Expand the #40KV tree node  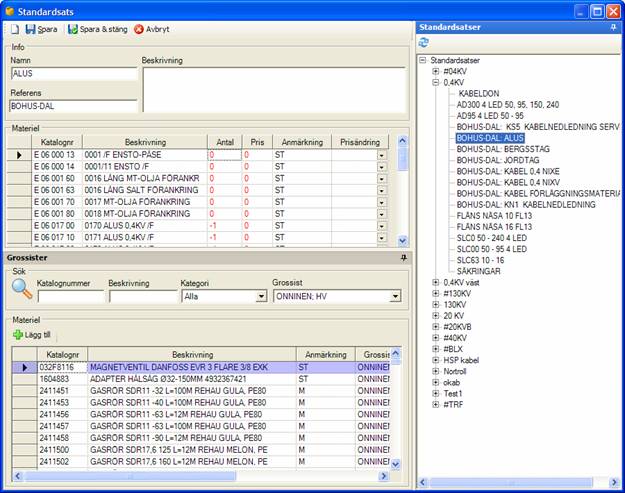[x=436, y=338]
